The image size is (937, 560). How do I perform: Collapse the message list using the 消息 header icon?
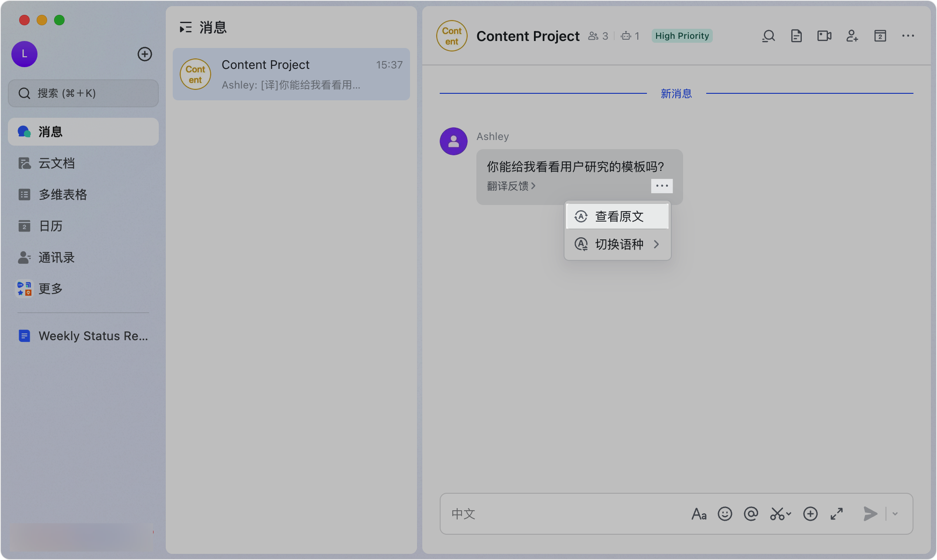(186, 27)
